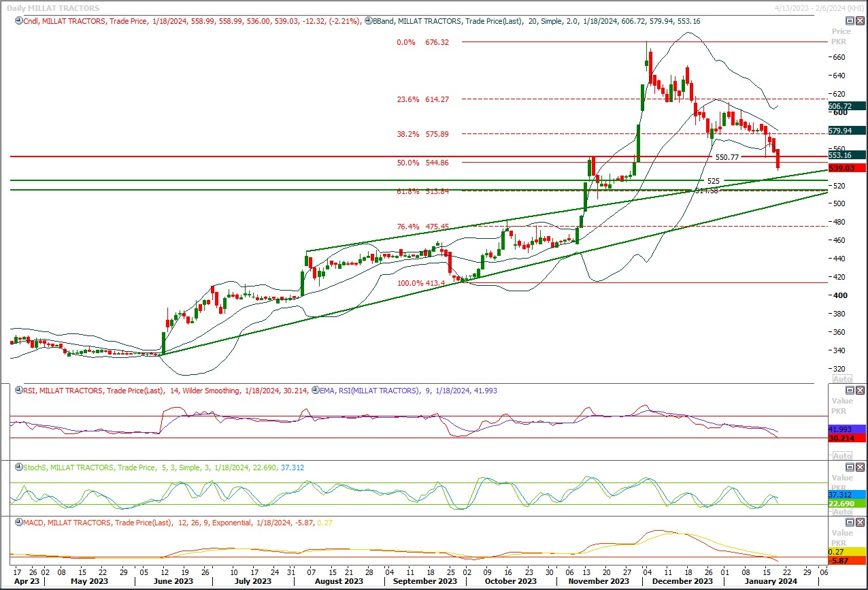The height and width of the screenshot is (590, 868).
Task: Click the 41.993 EMA value tag
Action: [847, 429]
